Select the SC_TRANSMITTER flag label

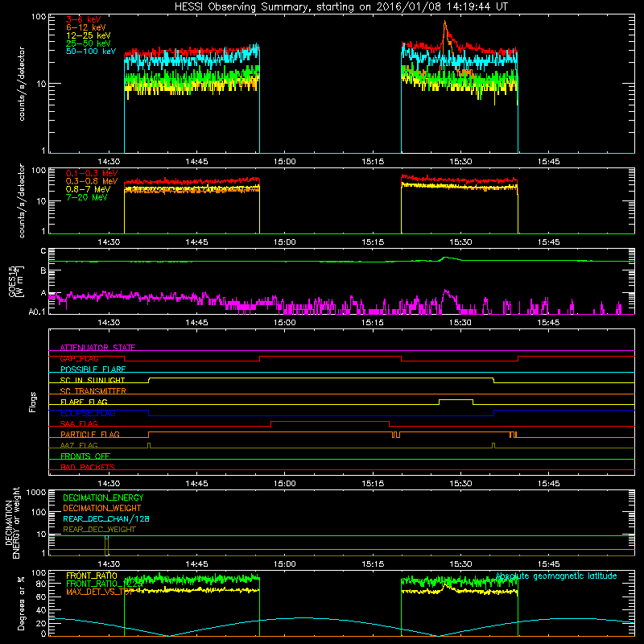[x=93, y=391]
